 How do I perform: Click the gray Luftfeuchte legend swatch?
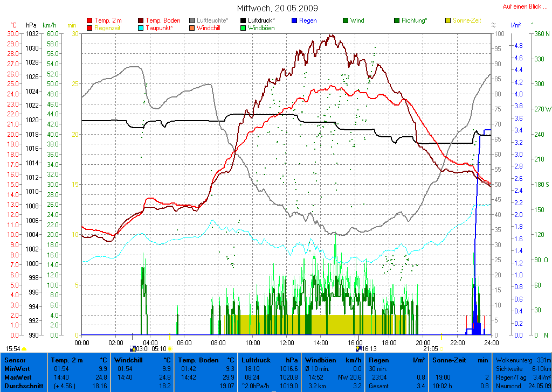click(192, 20)
